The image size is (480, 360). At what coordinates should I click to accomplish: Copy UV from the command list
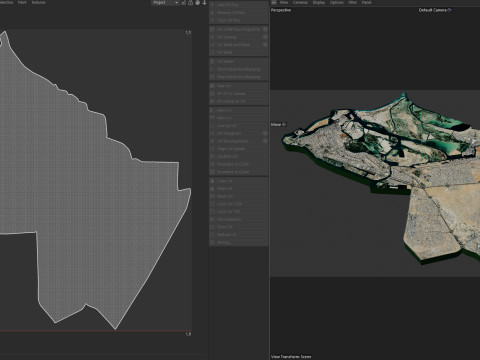point(239,181)
